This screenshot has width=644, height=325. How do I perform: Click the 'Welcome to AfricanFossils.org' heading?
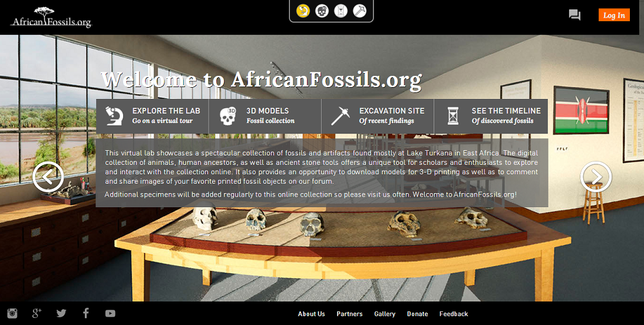pos(261,79)
